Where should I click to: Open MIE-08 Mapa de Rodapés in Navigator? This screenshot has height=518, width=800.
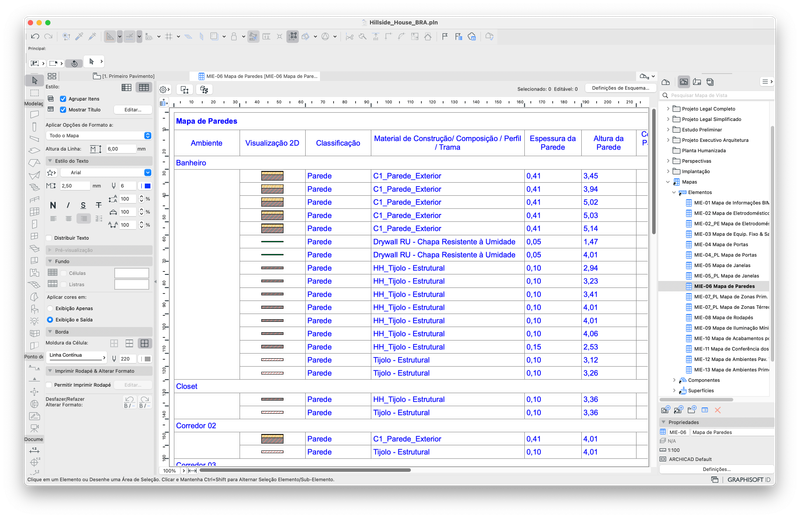pos(719,317)
